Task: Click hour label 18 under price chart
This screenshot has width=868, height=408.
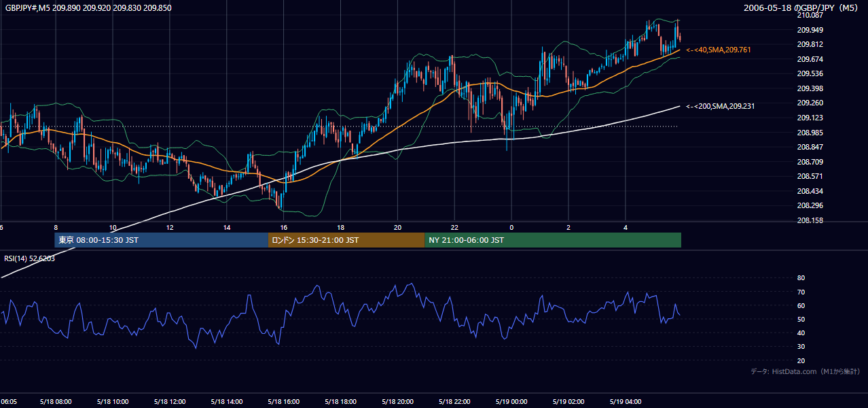Action: click(341, 228)
